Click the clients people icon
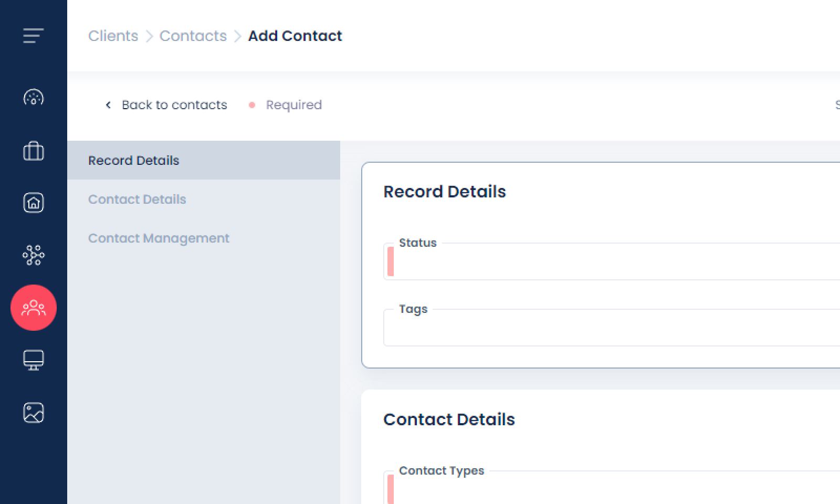Viewport: 840px width, 504px height. click(x=33, y=308)
